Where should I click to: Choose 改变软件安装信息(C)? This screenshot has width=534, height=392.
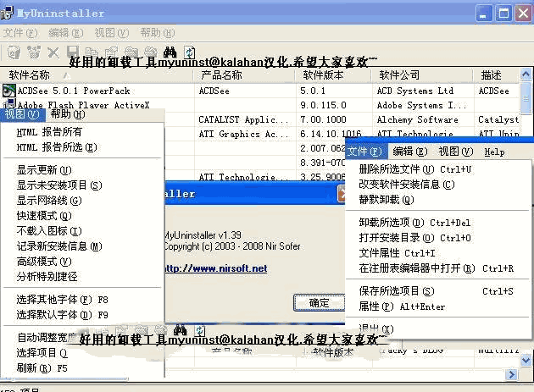click(407, 185)
